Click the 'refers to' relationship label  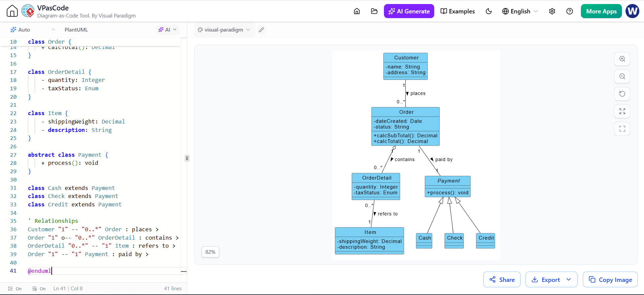[388, 214]
